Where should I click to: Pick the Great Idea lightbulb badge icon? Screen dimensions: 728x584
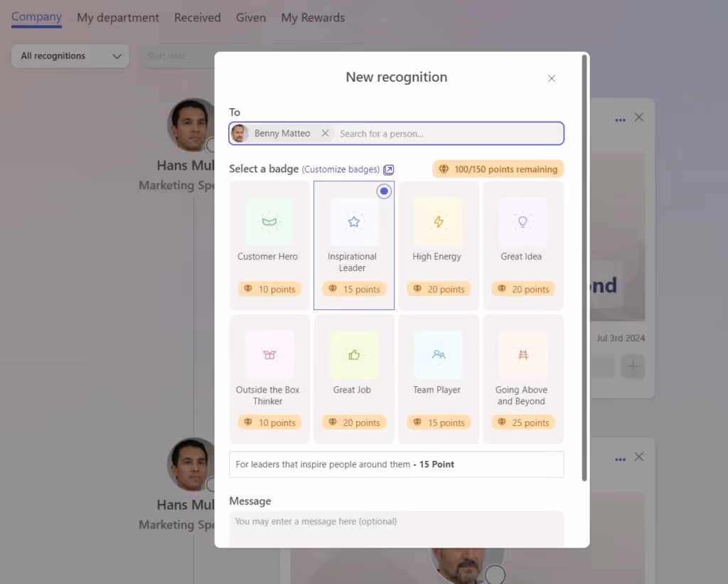pos(523,222)
